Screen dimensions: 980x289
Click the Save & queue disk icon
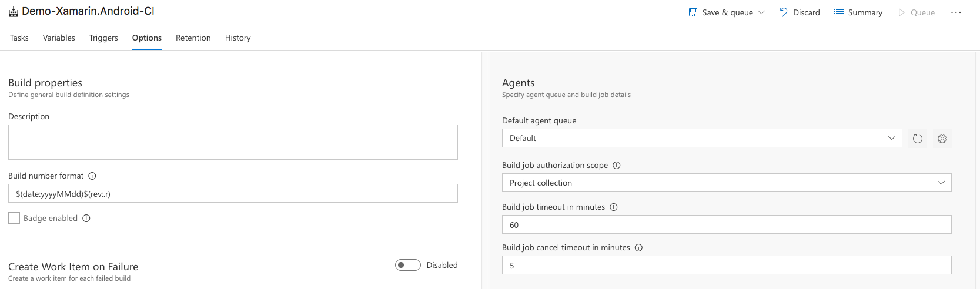click(693, 12)
